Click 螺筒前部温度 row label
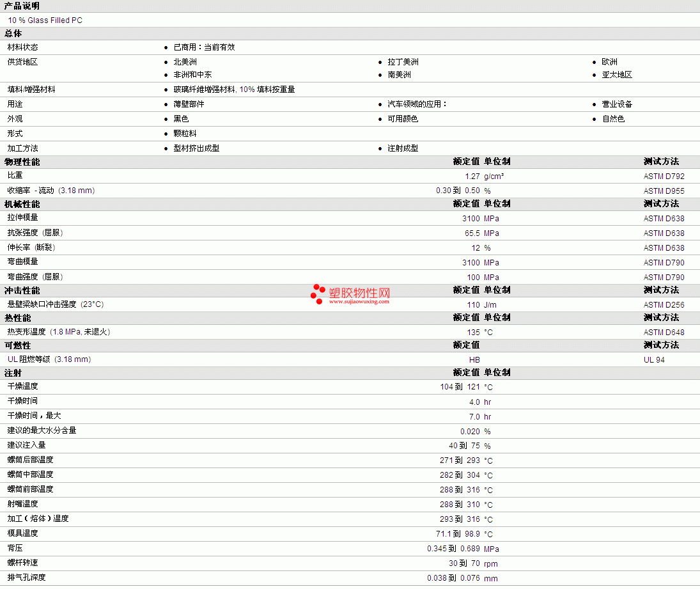Image resolution: width=700 pixels, height=589 pixels. pos(30,489)
